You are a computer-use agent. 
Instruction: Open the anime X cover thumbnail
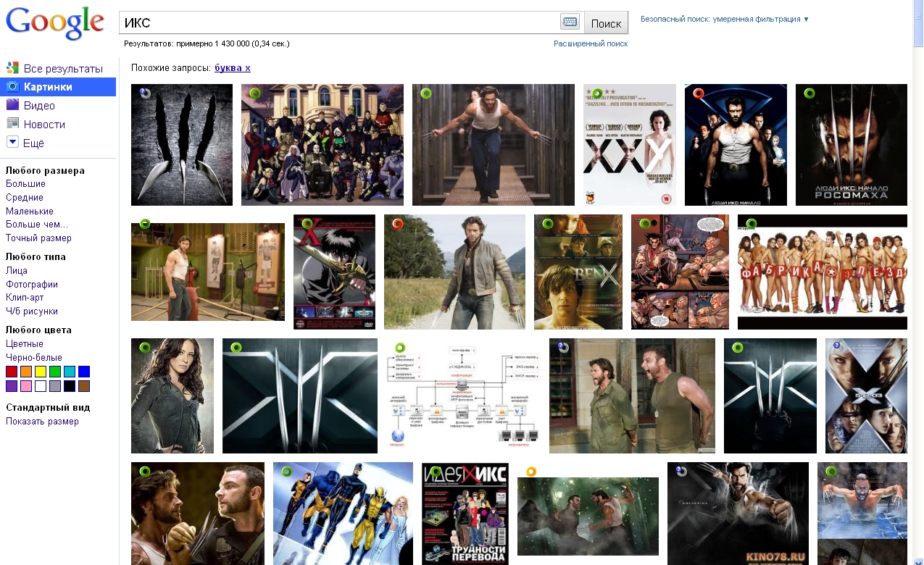point(334,272)
